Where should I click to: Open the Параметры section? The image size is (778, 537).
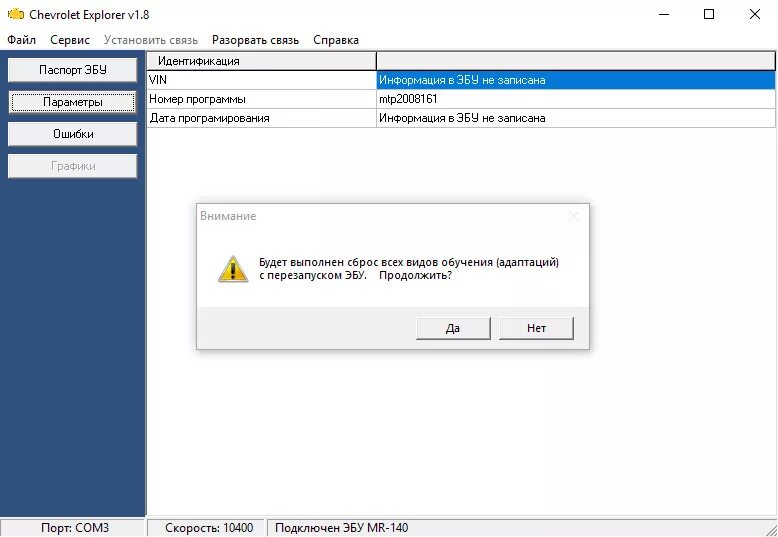click(72, 102)
